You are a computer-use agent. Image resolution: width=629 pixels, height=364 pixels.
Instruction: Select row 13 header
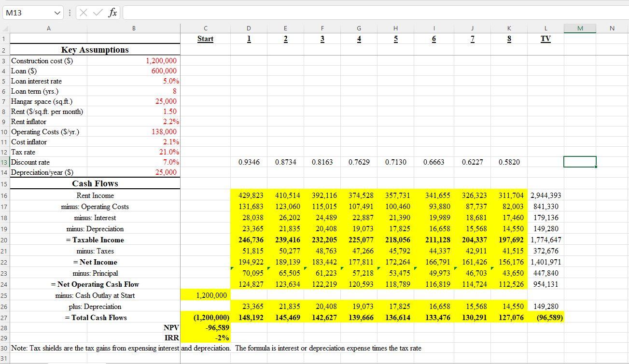[4, 162]
